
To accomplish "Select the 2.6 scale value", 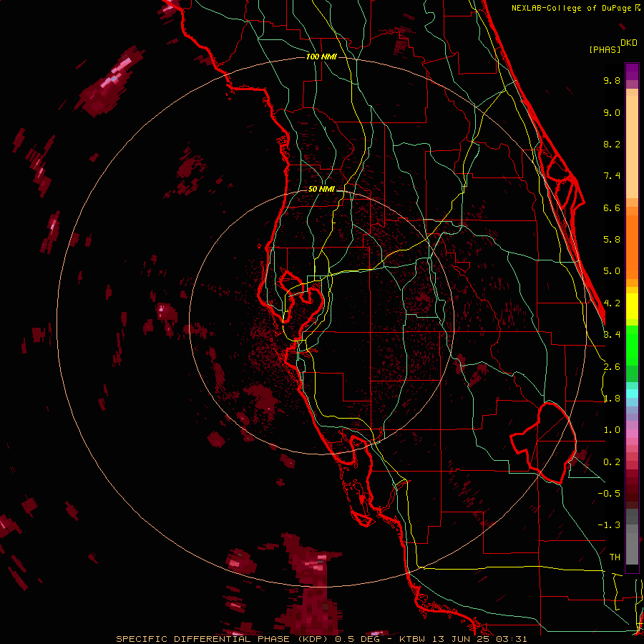I will pyautogui.click(x=612, y=367).
